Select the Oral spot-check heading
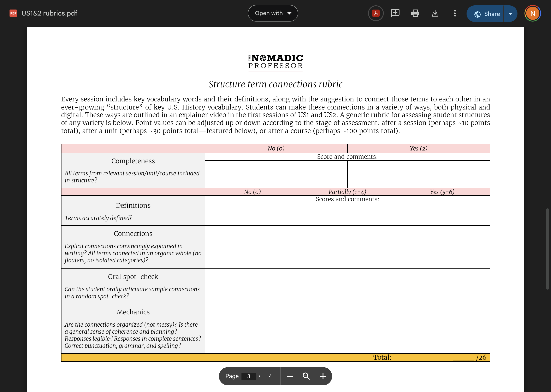 point(133,277)
